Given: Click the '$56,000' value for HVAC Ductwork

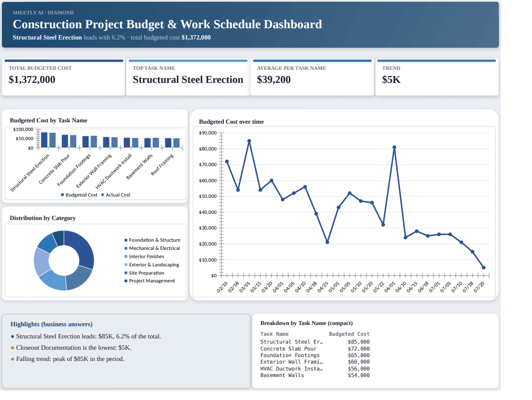Looking at the screenshot, I should click(x=359, y=369).
